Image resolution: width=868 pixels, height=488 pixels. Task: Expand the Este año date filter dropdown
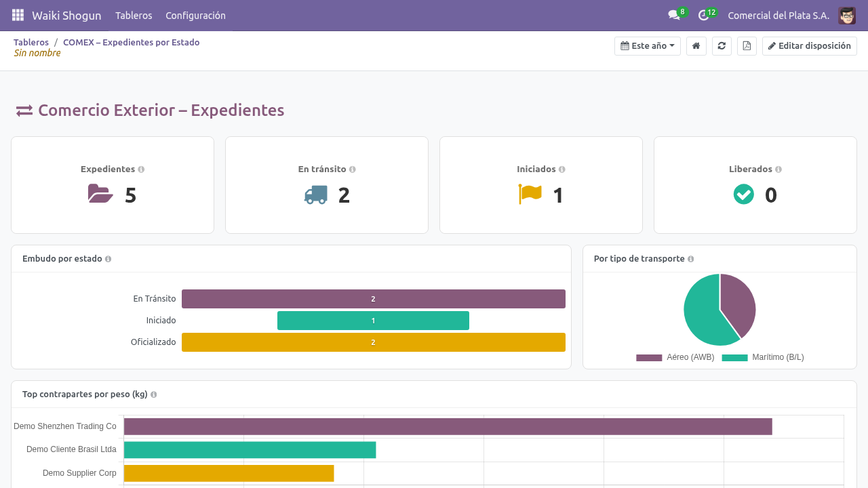[648, 46]
